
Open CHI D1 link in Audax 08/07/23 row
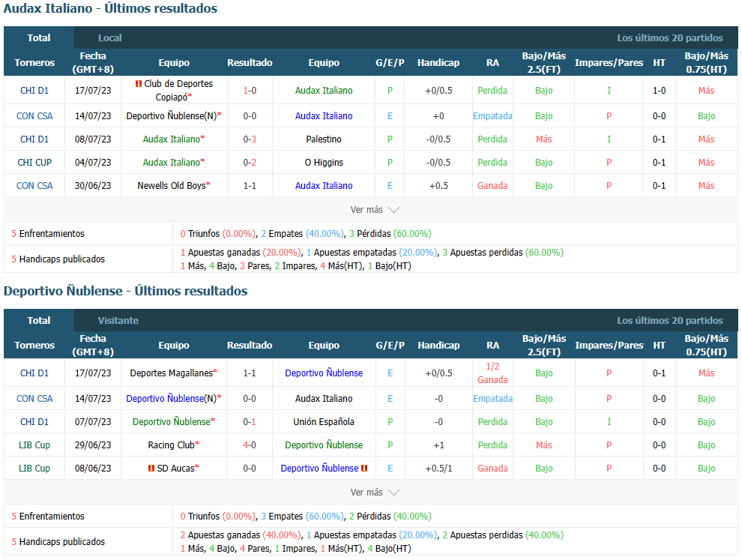tap(34, 139)
